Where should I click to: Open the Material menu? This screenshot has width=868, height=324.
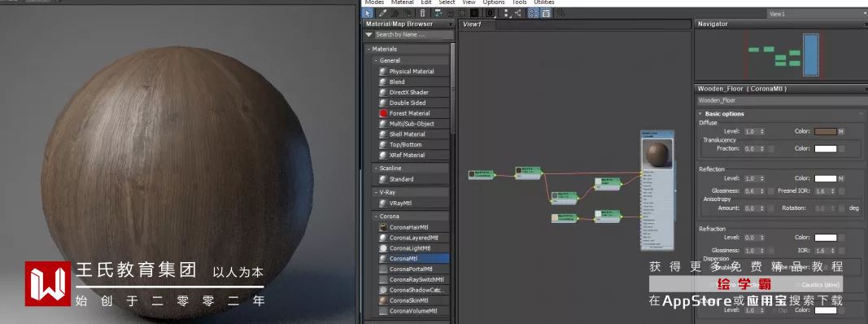[x=403, y=2]
